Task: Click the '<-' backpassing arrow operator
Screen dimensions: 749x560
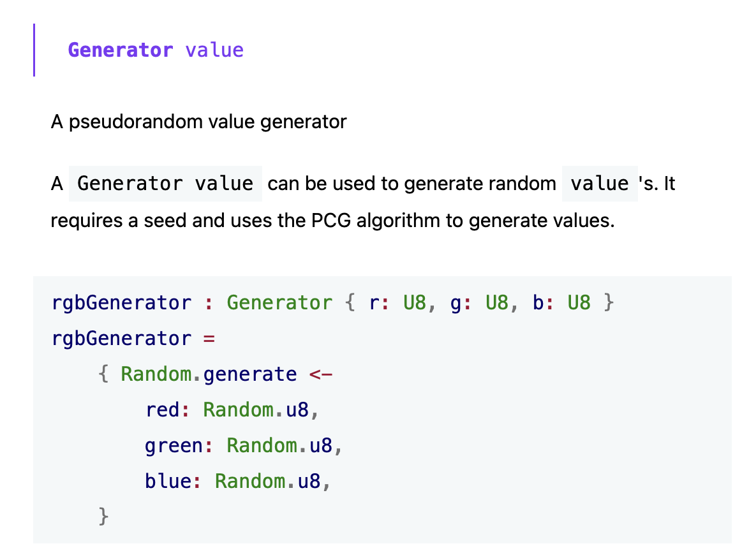Action: (x=320, y=374)
